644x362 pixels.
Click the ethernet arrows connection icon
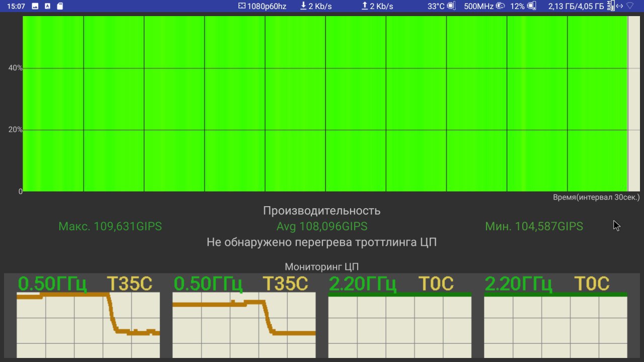(619, 6)
